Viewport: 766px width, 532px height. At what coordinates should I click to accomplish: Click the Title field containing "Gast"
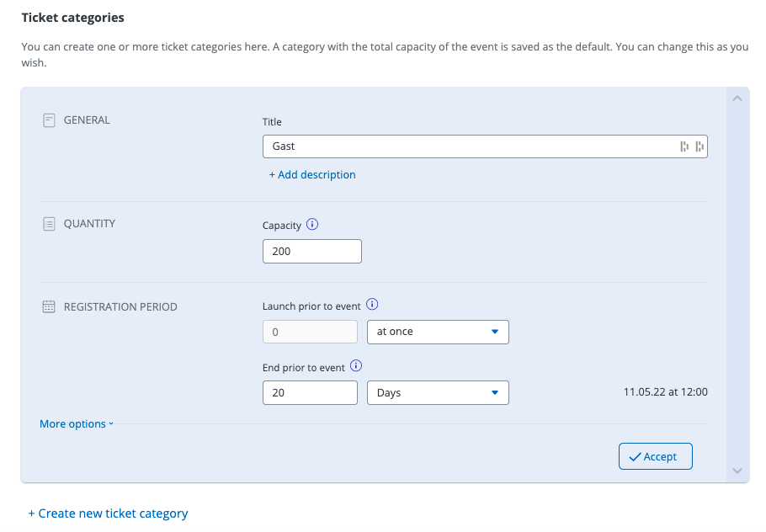click(x=471, y=146)
